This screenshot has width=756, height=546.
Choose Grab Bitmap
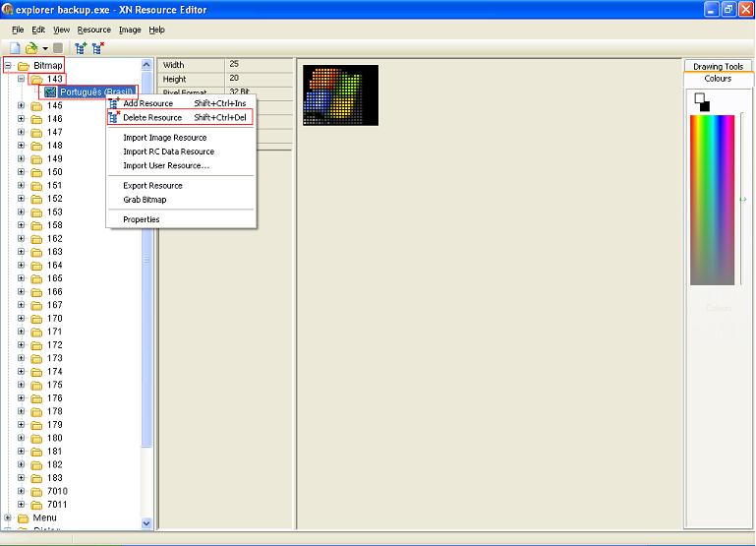point(181,200)
